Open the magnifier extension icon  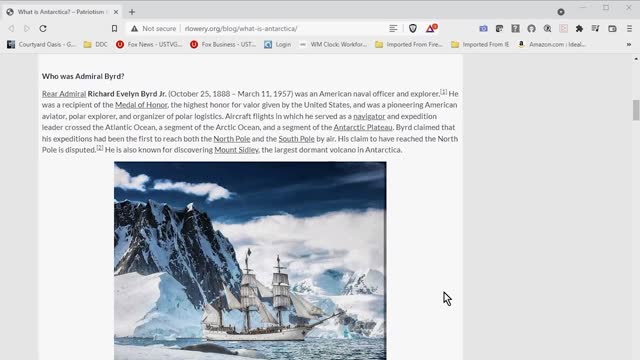tap(547, 29)
